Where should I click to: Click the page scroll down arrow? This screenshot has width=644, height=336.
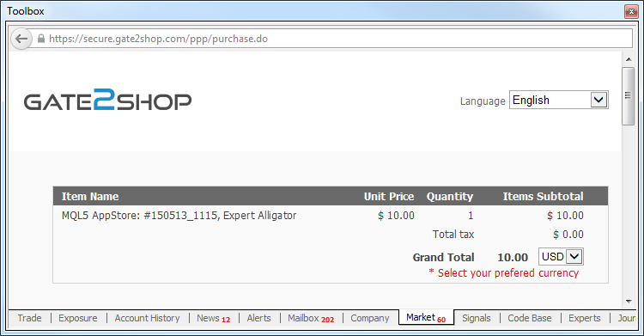629,302
